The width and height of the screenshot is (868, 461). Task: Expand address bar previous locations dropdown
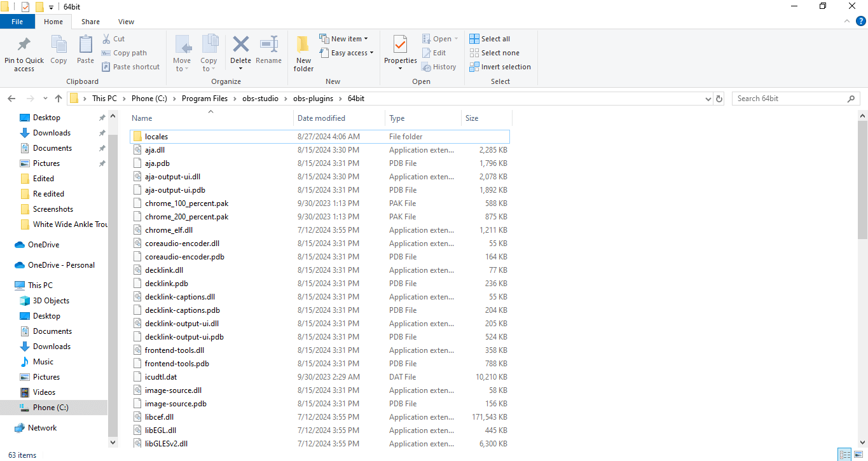(708, 99)
